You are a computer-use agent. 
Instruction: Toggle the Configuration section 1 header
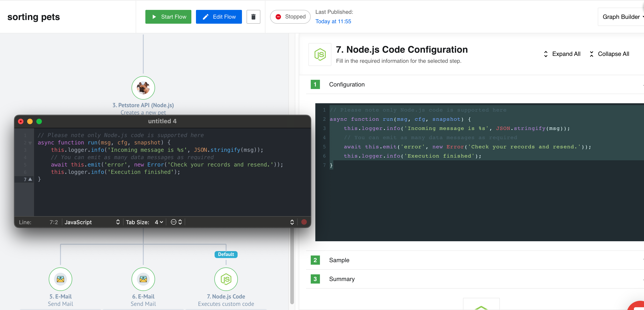tap(475, 84)
